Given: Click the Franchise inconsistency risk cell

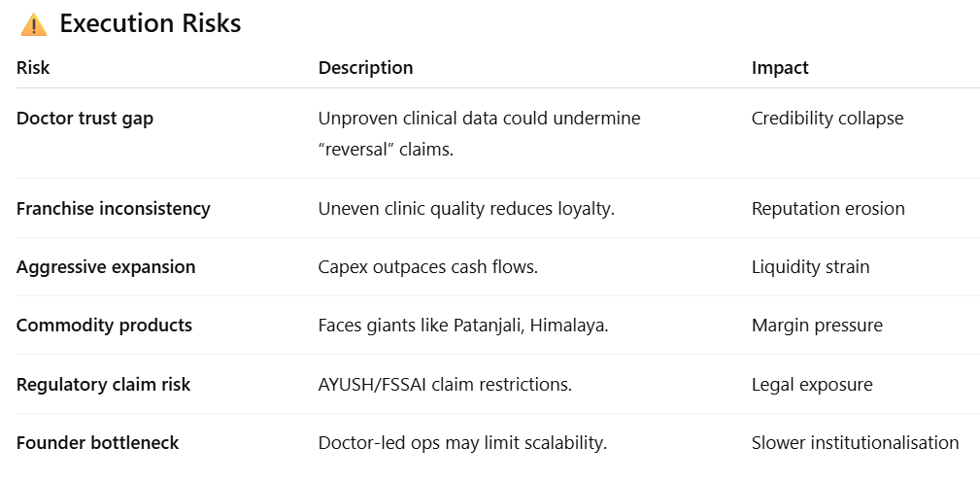Looking at the screenshot, I should tap(113, 209).
